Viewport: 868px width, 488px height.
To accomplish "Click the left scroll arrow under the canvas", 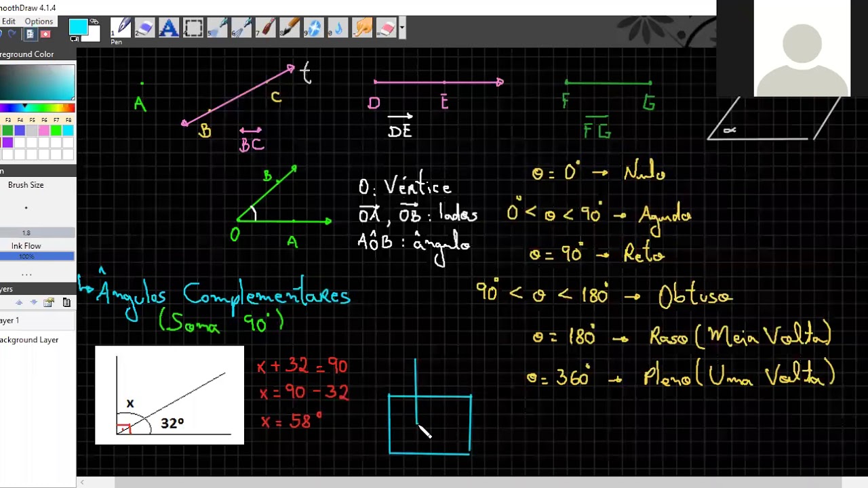I will coord(82,483).
